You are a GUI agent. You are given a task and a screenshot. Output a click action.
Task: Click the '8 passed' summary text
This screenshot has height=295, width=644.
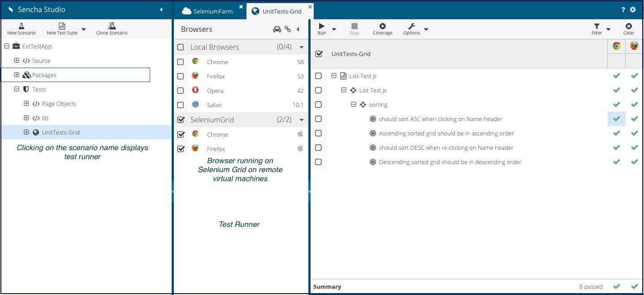point(591,286)
